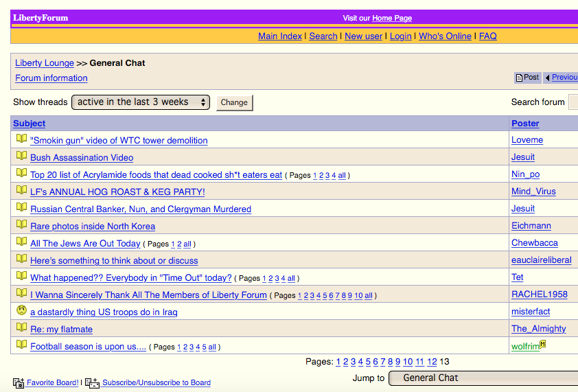The width and height of the screenshot is (578, 392).
Task: Click frowning face icon beside dastardly thing thread
Action: pos(21,311)
